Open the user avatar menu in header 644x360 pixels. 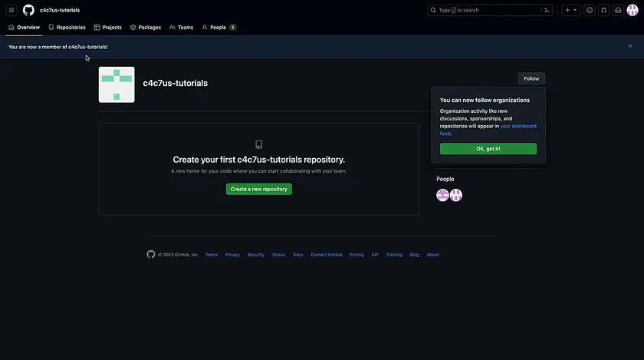[632, 10]
